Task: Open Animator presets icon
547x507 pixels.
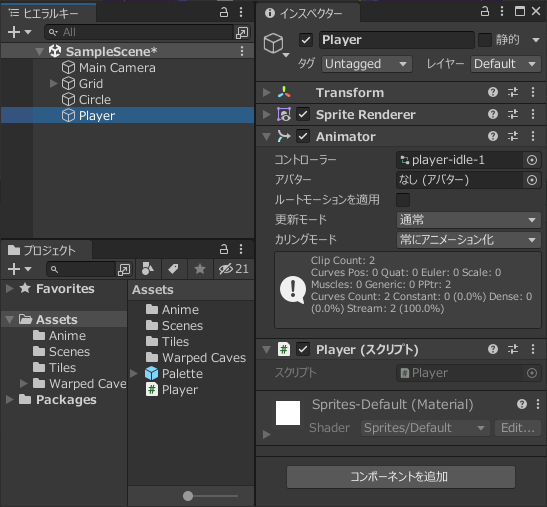Action: pyautogui.click(x=513, y=136)
